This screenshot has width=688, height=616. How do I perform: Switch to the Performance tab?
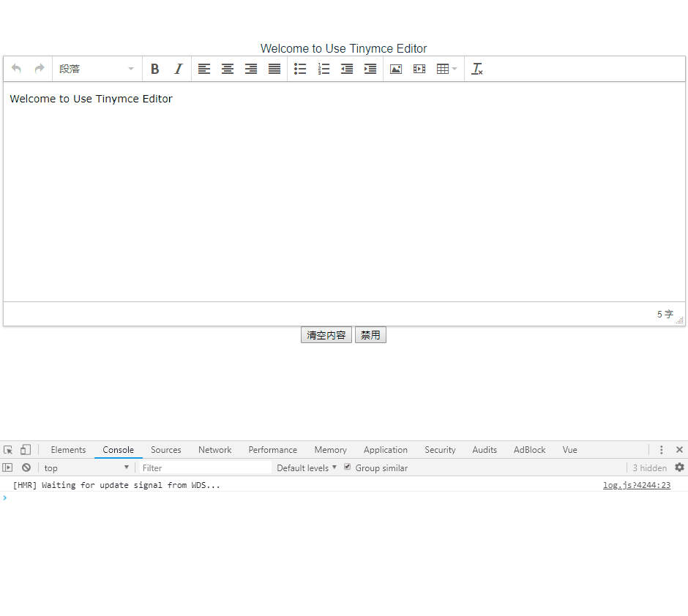[x=272, y=450]
